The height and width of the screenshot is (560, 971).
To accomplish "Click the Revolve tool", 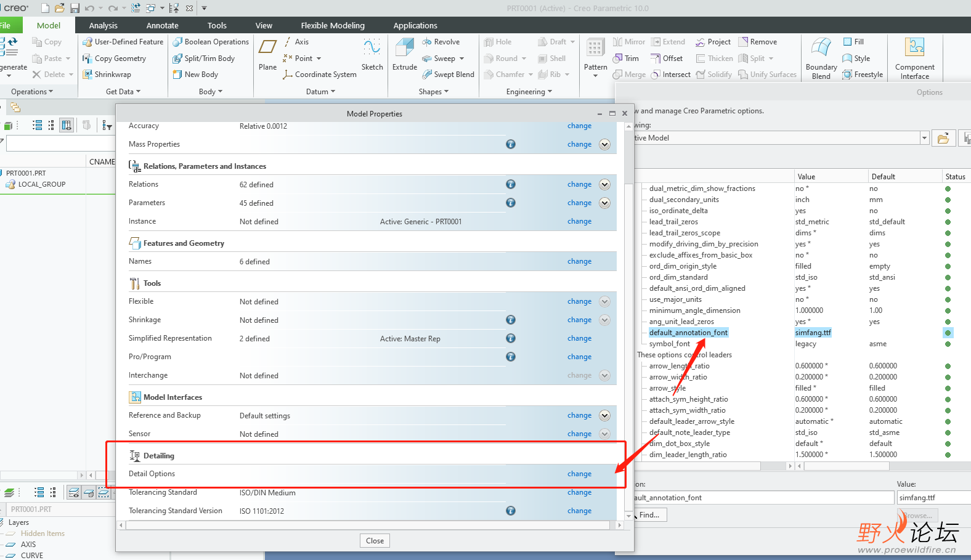I will (441, 42).
